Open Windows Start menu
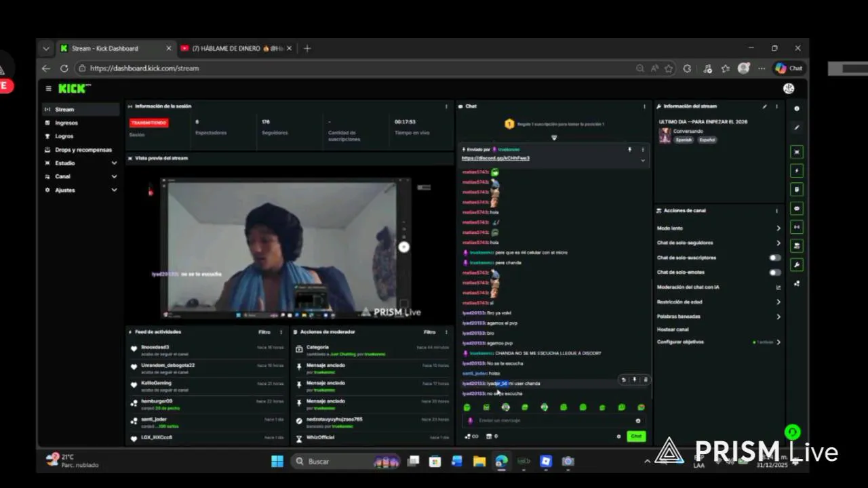The image size is (868, 488). (x=277, y=462)
